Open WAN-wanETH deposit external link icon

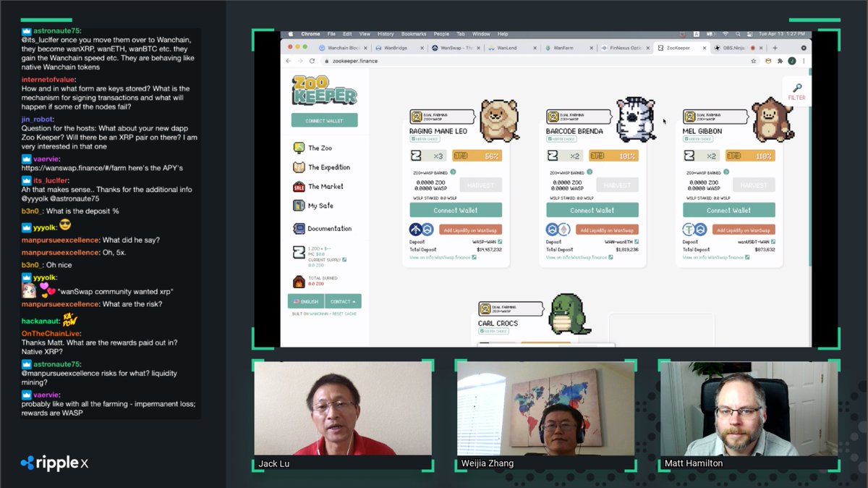(x=637, y=242)
